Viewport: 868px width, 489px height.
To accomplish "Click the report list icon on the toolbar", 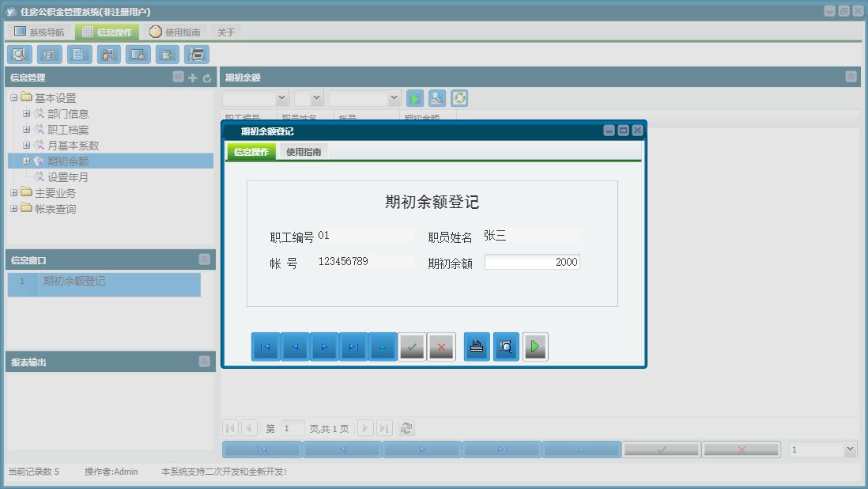I will (48, 54).
